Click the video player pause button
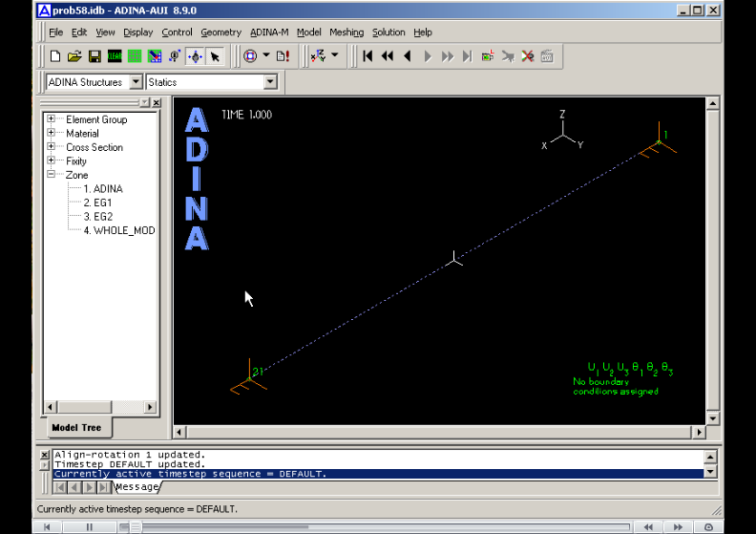Image resolution: width=756 pixels, height=534 pixels. pyautogui.click(x=89, y=526)
